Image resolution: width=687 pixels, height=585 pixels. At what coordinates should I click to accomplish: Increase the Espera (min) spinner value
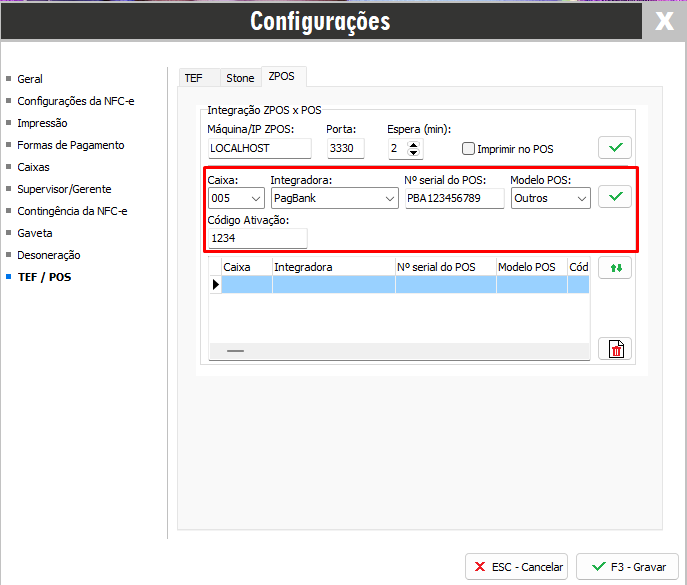pos(415,144)
